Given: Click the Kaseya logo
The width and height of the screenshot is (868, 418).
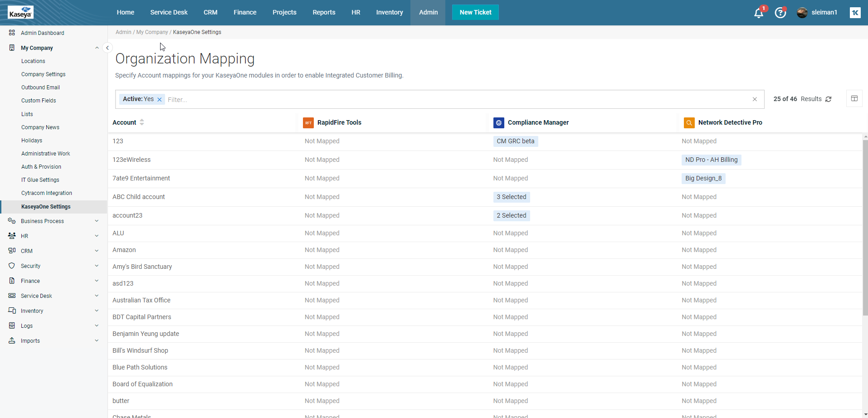Looking at the screenshot, I should pyautogui.click(x=20, y=12).
